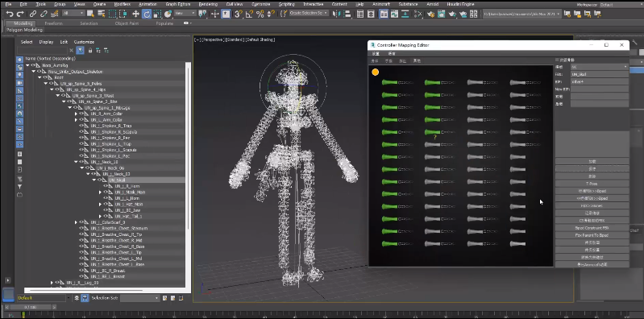
Task: Click the Perspective viewport label
Action: tap(213, 39)
